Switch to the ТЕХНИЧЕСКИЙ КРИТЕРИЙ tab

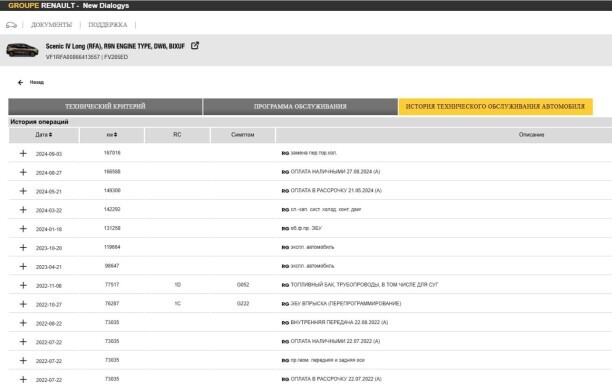[x=105, y=107]
